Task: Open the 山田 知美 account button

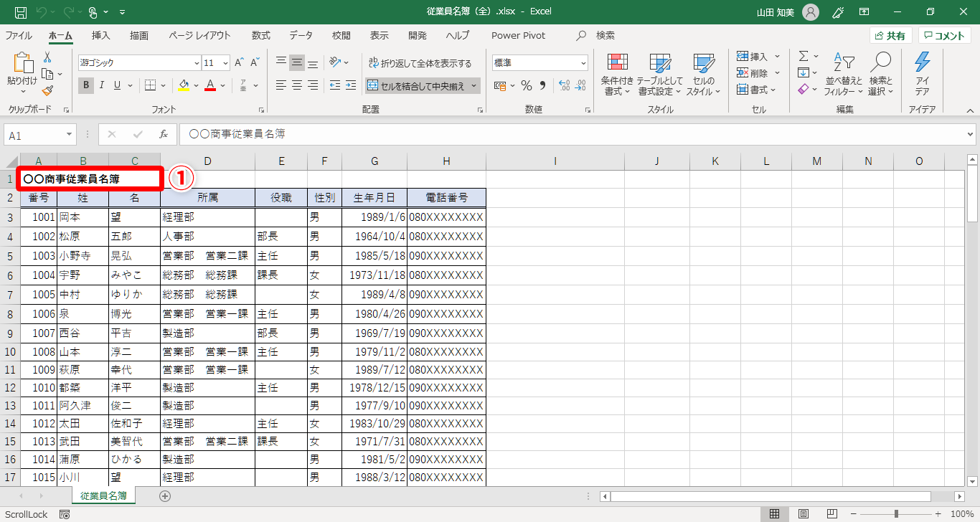Action: 788,12
